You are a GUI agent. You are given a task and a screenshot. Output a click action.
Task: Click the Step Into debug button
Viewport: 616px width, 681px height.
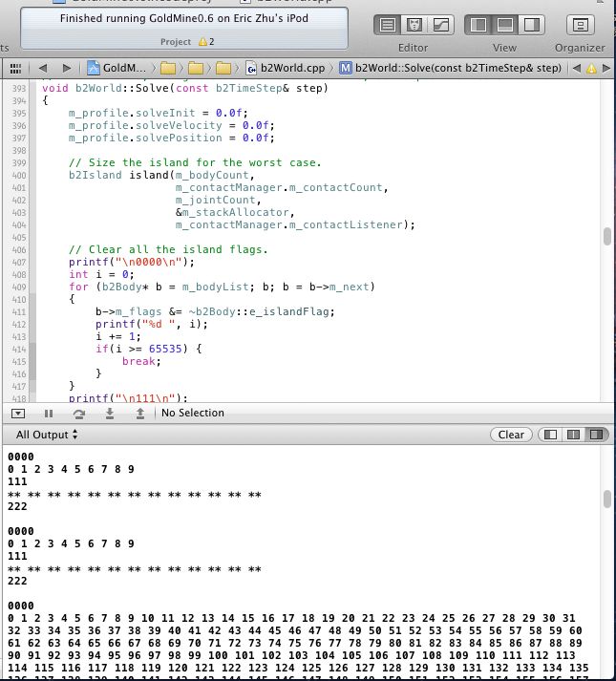pos(110,414)
